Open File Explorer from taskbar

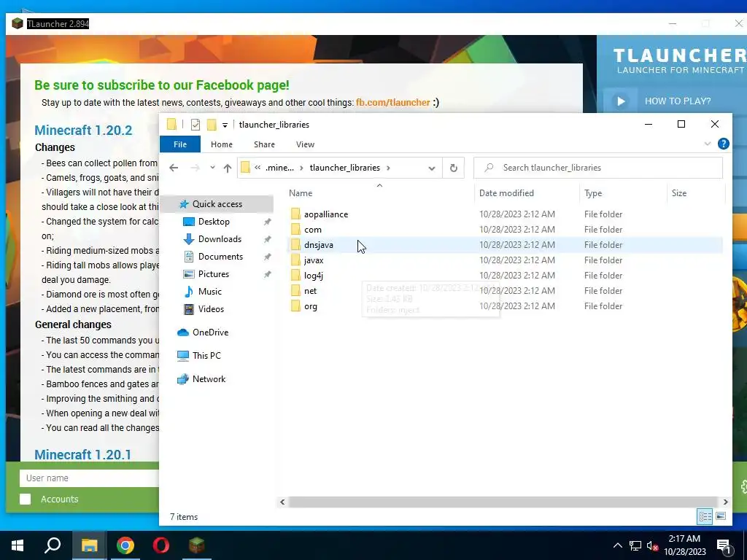(x=89, y=545)
